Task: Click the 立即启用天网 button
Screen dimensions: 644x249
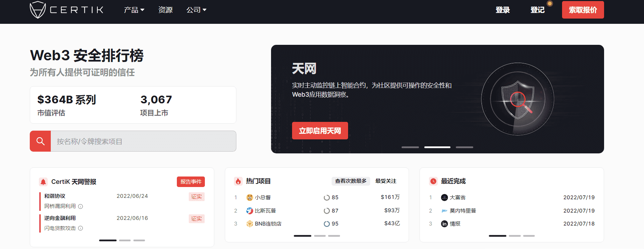Action: 320,131
